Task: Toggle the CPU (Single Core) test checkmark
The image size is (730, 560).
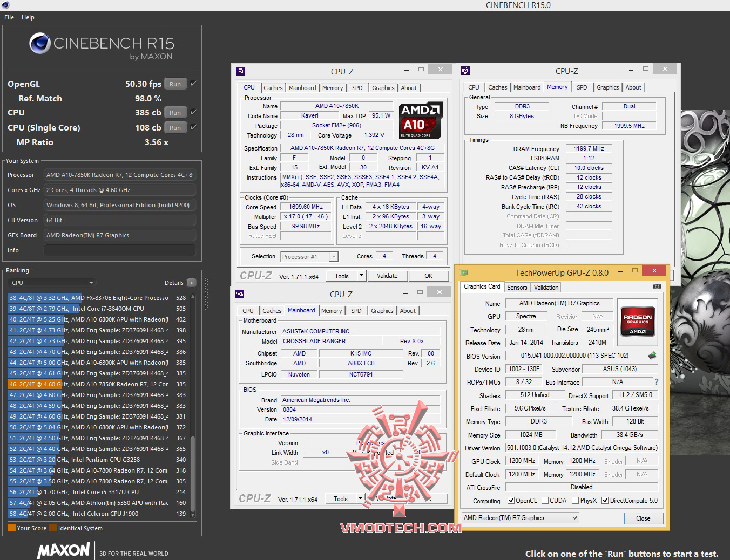Action: click(193, 127)
